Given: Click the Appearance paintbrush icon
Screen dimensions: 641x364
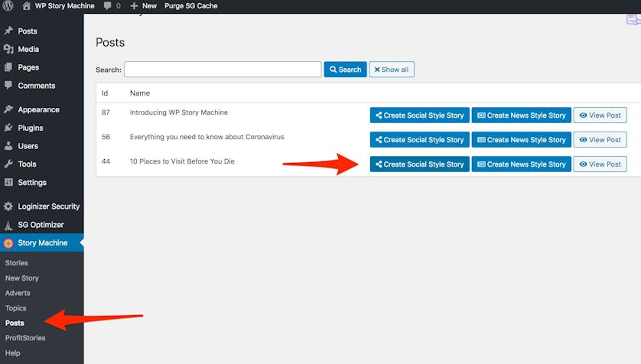Looking at the screenshot, I should pyautogui.click(x=8, y=109).
